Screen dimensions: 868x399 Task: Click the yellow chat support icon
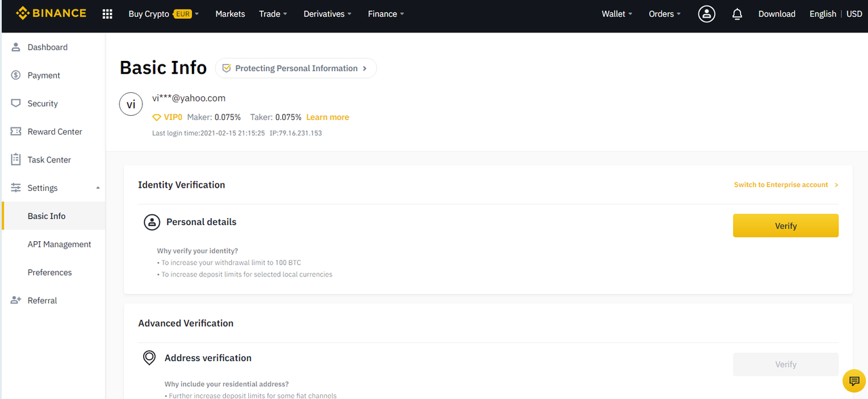(854, 381)
